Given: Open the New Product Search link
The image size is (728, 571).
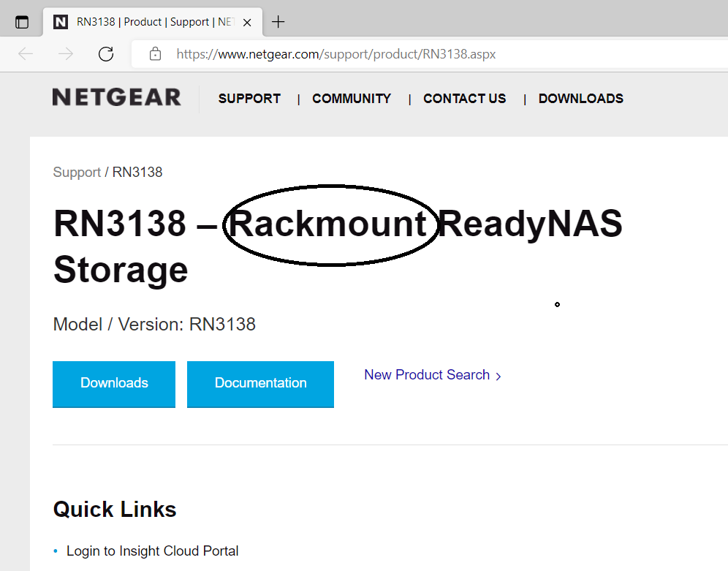Looking at the screenshot, I should click(x=432, y=374).
